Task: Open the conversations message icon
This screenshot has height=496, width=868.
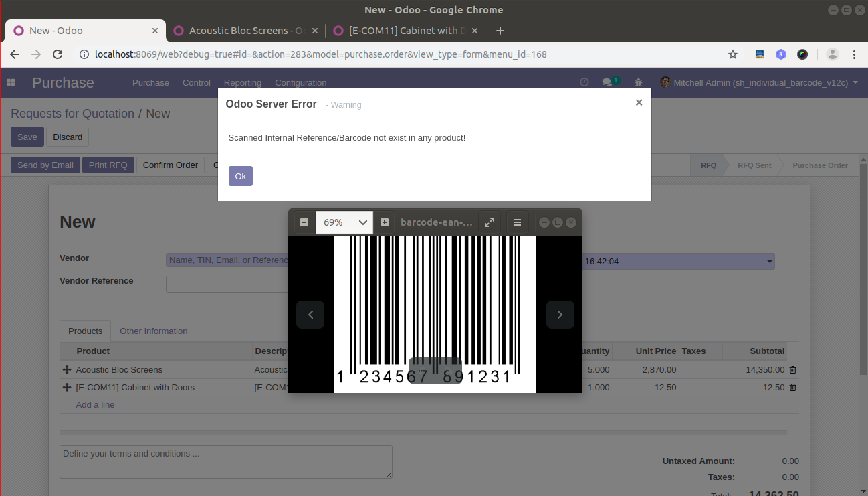Action: 611,82
